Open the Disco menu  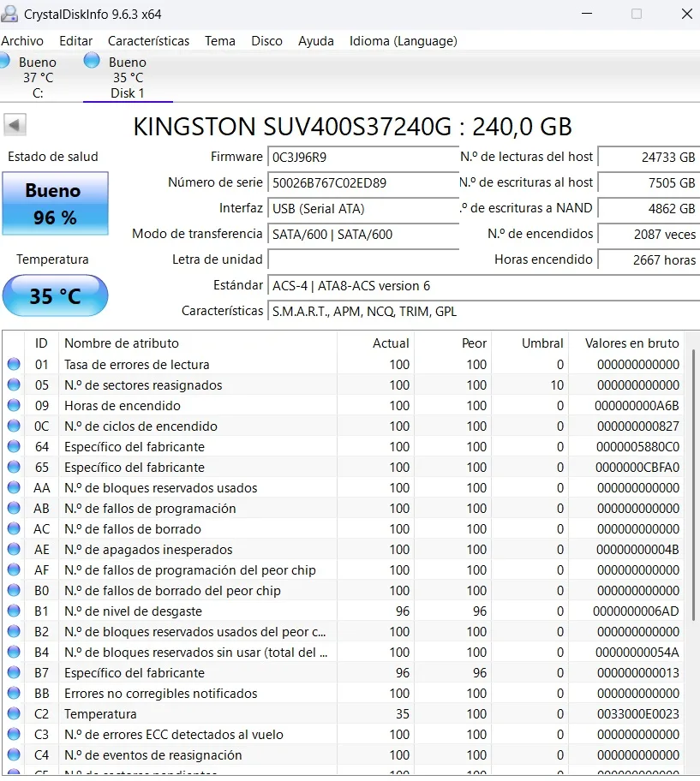pos(266,41)
